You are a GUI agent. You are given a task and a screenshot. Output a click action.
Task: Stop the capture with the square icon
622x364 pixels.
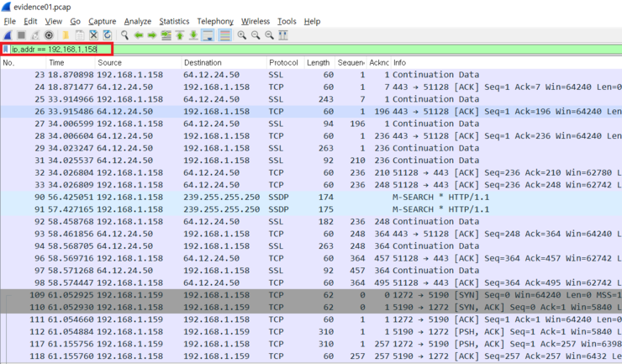click(21, 35)
